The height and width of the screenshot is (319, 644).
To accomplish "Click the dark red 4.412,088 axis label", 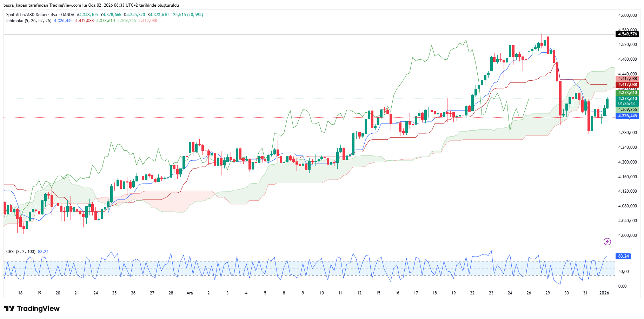I will 627,85.
